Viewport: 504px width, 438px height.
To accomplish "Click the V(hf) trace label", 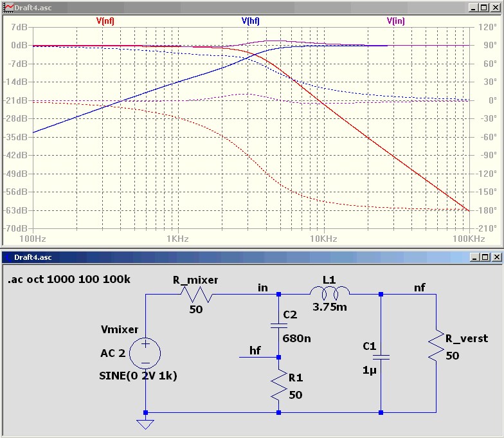I will click(x=251, y=21).
